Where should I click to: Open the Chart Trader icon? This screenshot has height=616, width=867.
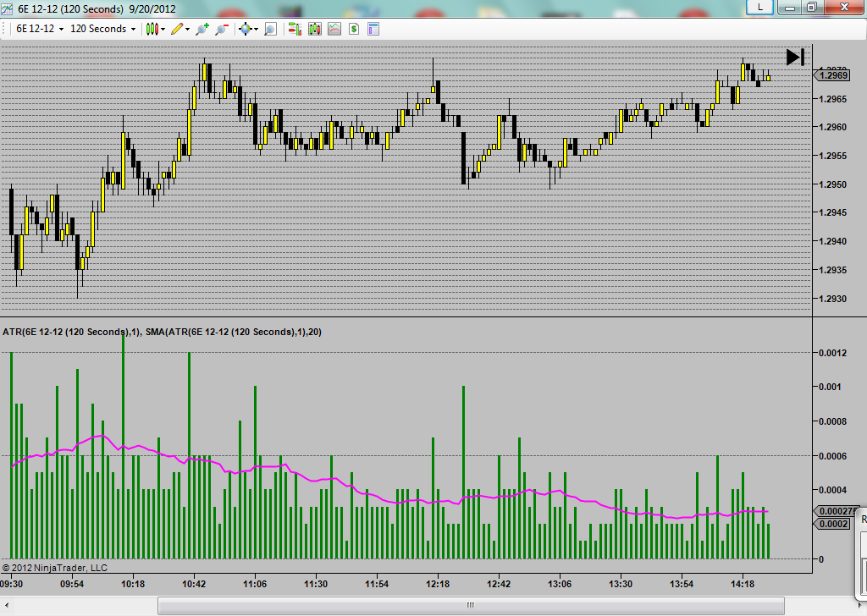295,29
